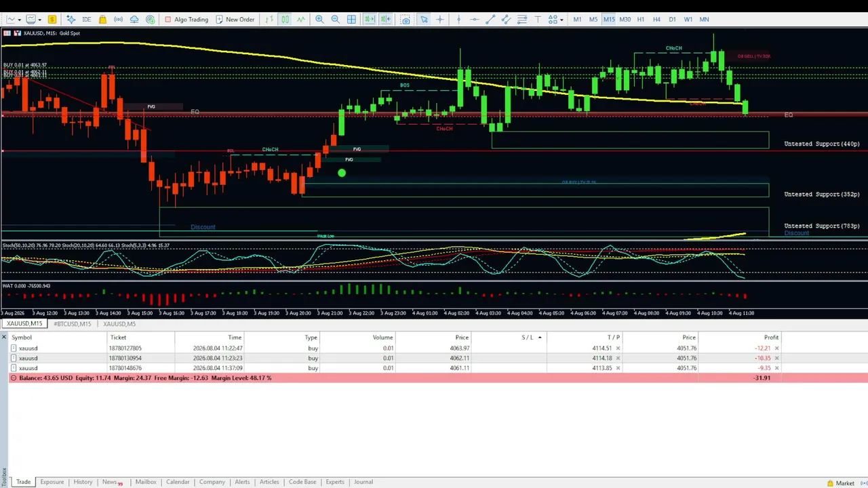Toggle chart auto scroll
The height and width of the screenshot is (488, 868).
click(370, 19)
